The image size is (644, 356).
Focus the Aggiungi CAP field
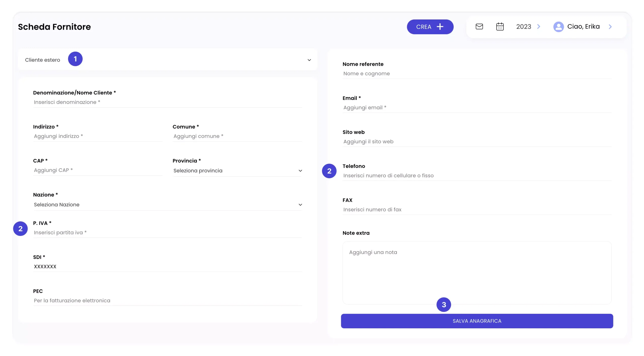(98, 170)
